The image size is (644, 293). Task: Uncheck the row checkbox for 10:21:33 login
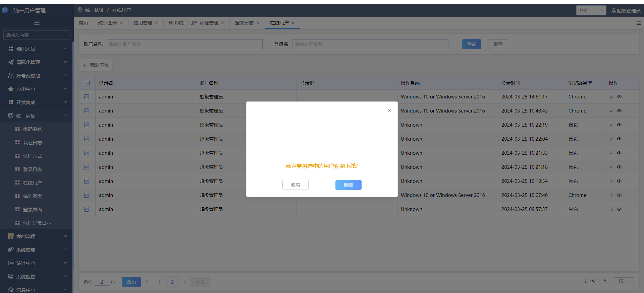87,153
